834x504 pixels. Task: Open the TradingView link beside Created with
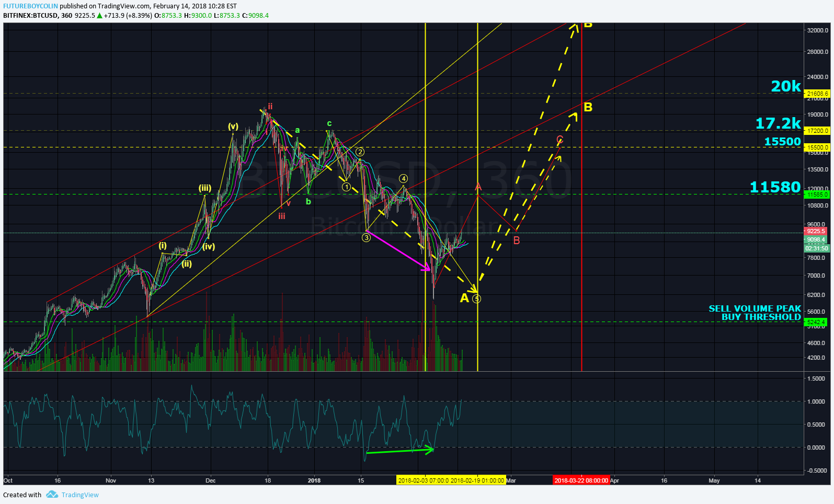[x=80, y=495]
